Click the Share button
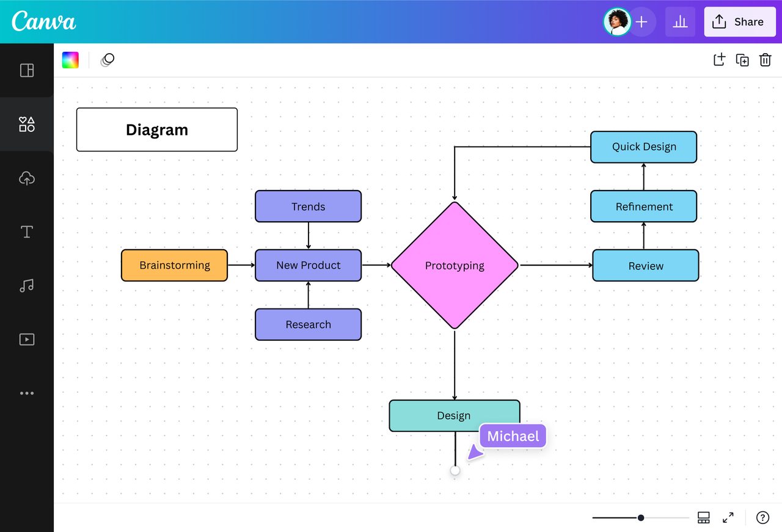 (740, 22)
